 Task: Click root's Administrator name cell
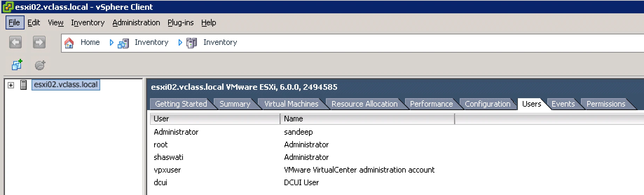tap(306, 145)
